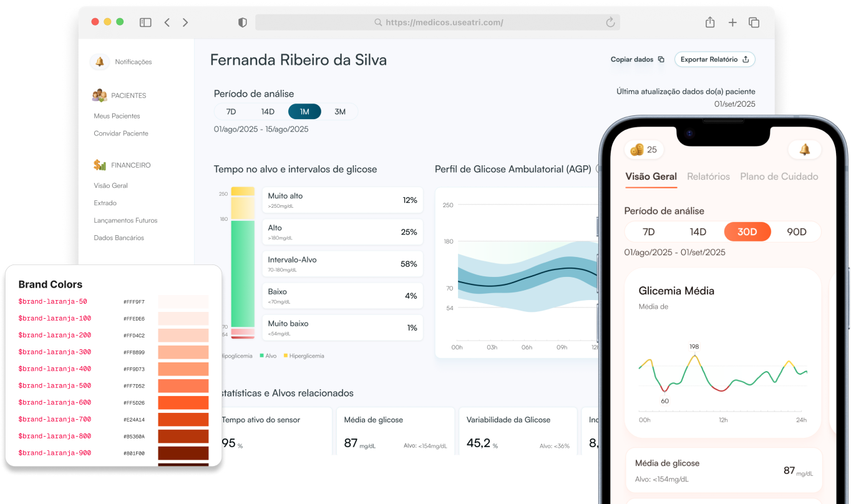851x504 pixels.
Task: Select the 90D period on the phone
Action: point(796,232)
